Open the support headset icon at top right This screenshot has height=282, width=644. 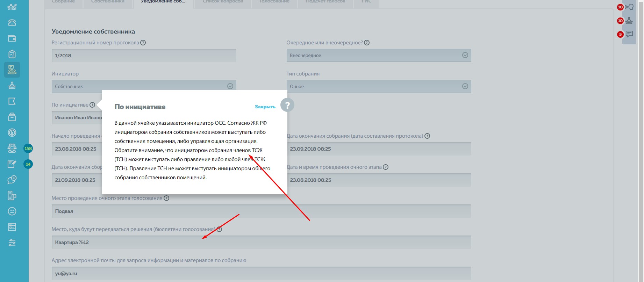(x=629, y=7)
